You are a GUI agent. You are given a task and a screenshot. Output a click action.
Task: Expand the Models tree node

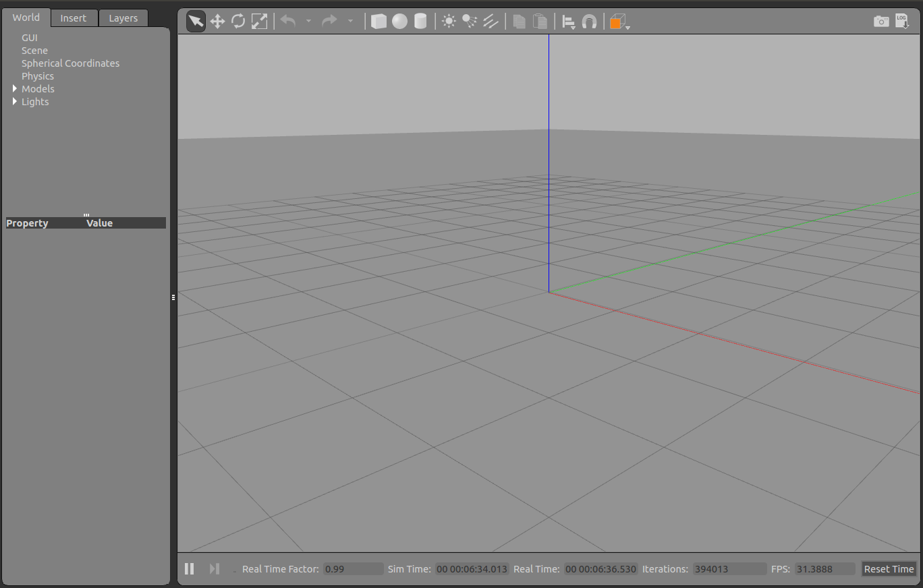(15, 88)
